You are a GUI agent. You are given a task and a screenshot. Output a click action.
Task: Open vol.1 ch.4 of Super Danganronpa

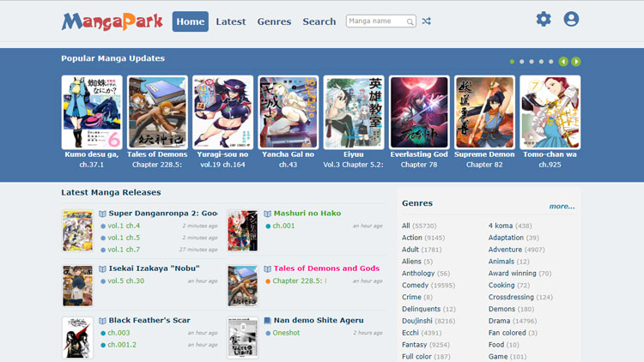click(124, 226)
